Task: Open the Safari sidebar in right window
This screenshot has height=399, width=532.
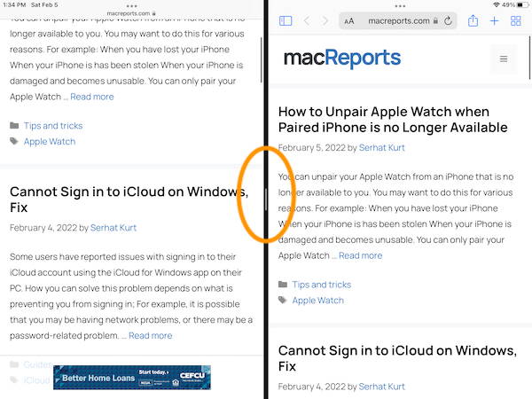Action: click(x=286, y=21)
